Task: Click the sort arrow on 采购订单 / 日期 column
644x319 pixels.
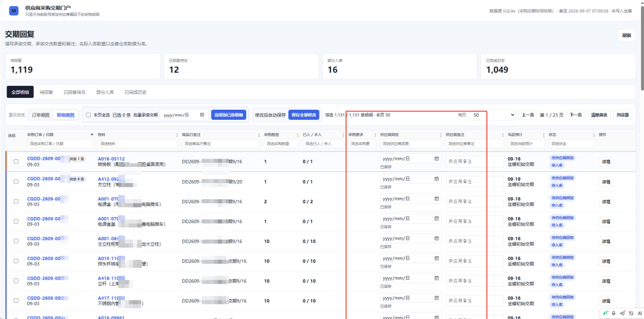Action: [92, 135]
